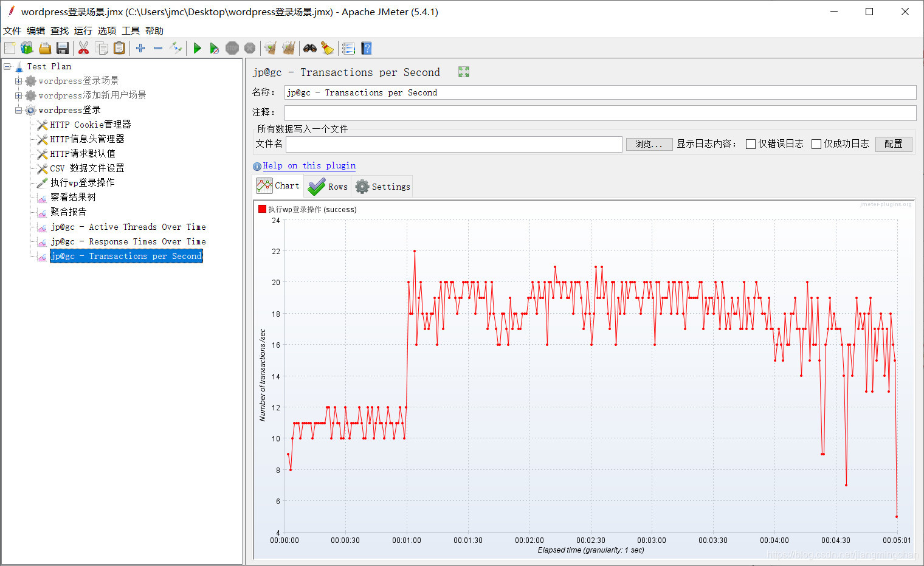This screenshot has width=924, height=566.
Task: Collapse the wordpress登录 thread group
Action: click(18, 110)
